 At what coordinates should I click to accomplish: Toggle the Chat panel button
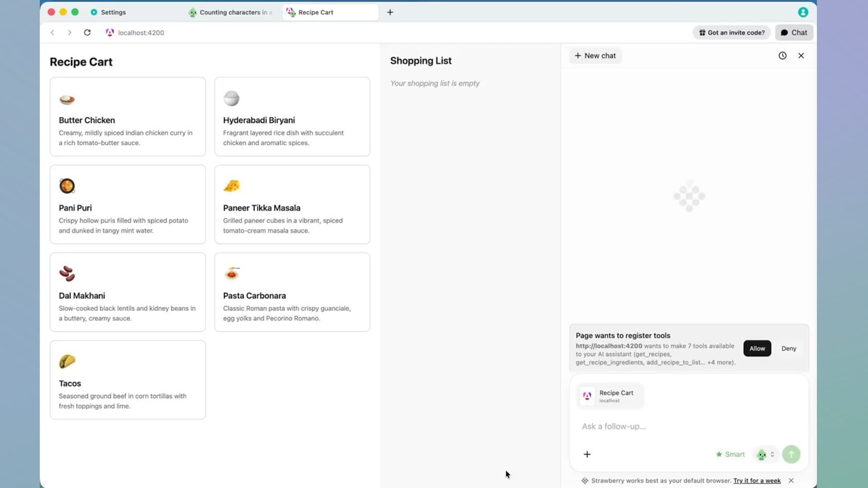(x=793, y=33)
